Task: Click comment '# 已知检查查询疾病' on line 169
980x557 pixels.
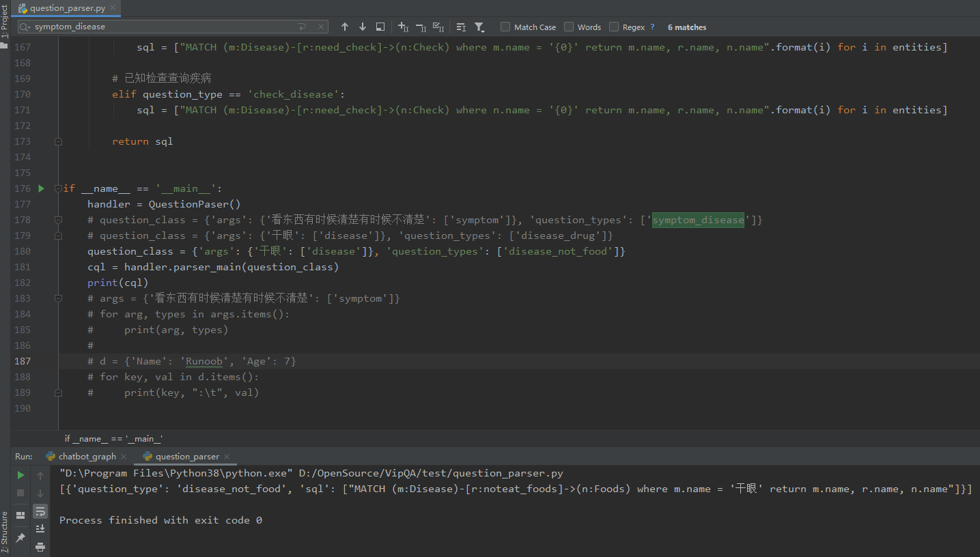Action: click(x=162, y=78)
